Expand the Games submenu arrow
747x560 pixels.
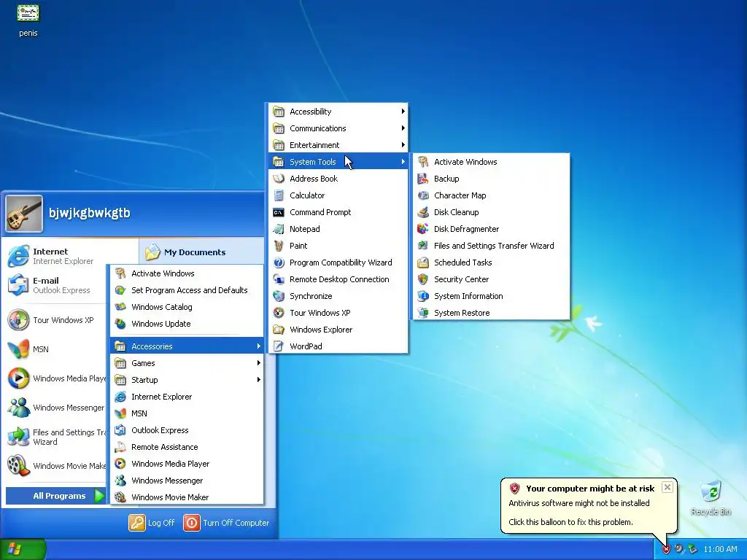pyautogui.click(x=259, y=363)
